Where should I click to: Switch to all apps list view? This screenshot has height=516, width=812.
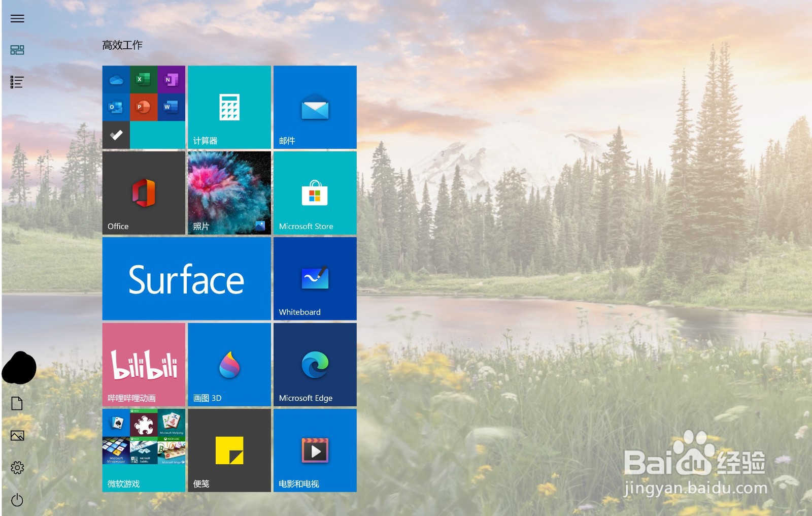tap(17, 82)
